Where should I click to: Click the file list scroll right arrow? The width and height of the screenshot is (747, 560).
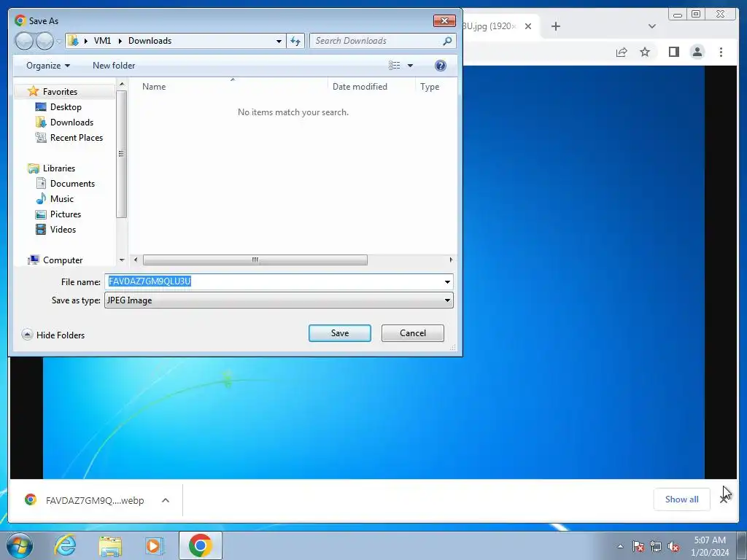pos(451,260)
